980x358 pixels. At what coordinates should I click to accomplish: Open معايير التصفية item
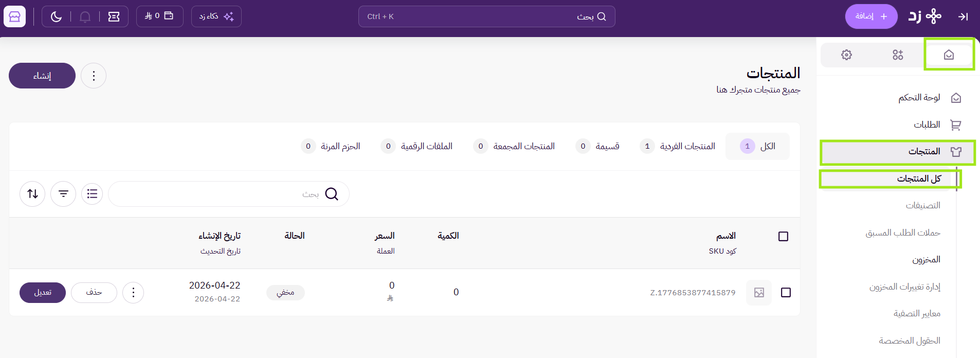pyautogui.click(x=917, y=314)
